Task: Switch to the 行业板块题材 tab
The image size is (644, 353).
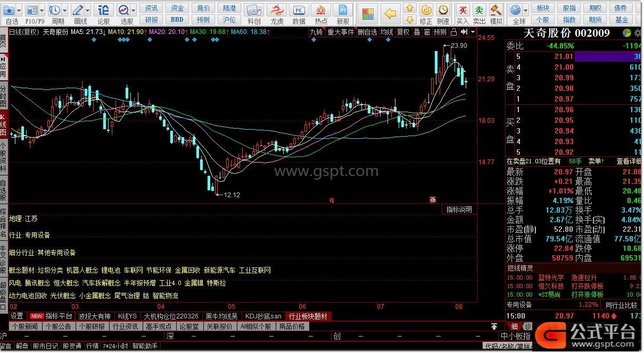Action: pyautogui.click(x=309, y=316)
